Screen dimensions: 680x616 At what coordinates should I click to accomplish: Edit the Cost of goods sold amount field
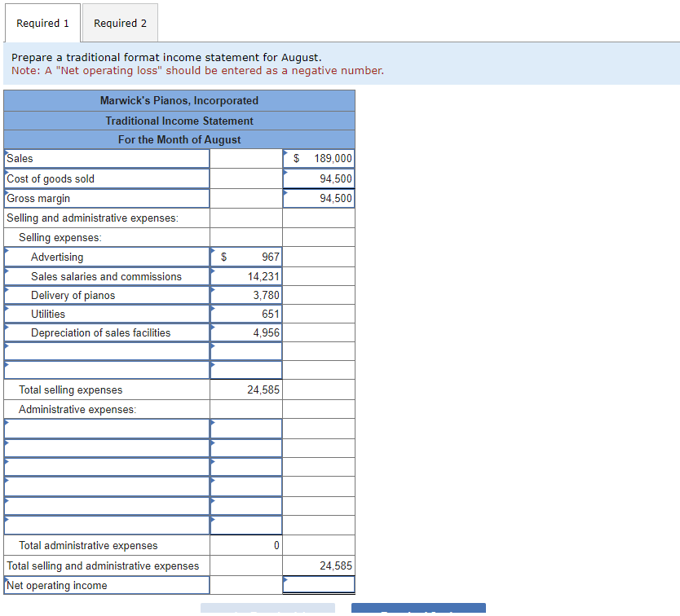[x=319, y=178]
